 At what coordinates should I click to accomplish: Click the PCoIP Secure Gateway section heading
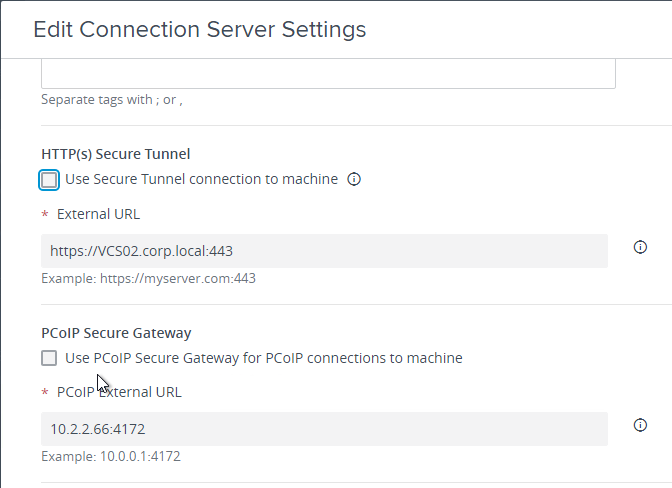(x=116, y=333)
